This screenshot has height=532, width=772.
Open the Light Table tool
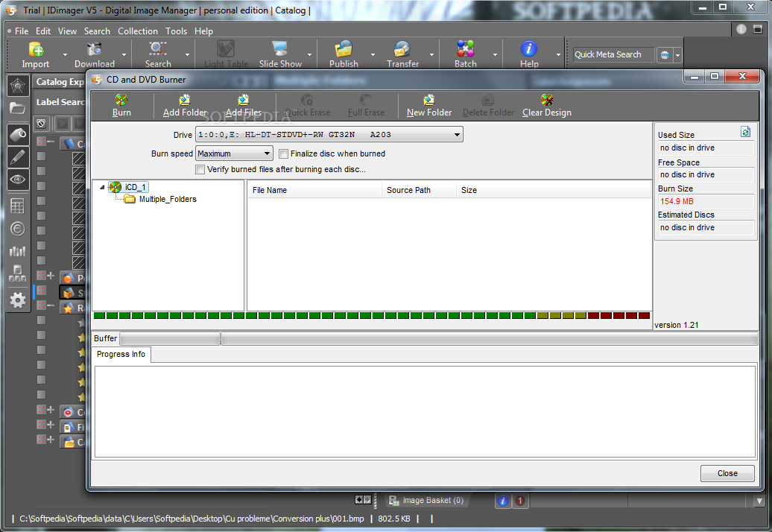(226, 54)
